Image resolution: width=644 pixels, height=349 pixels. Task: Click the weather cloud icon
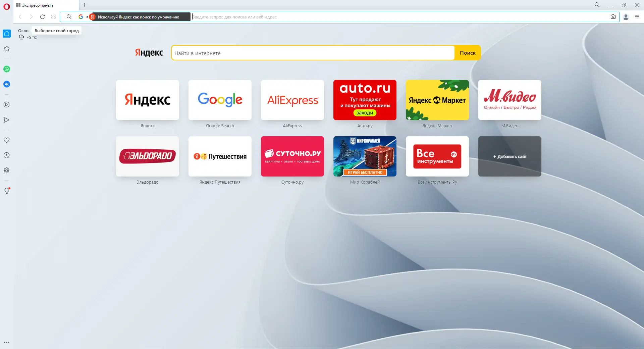(x=21, y=37)
